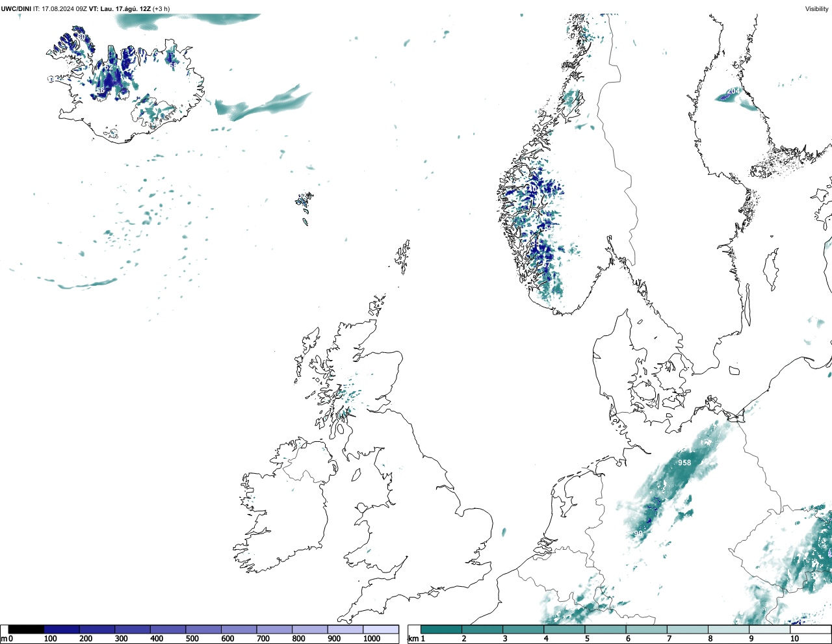Click the '56' value in Iceland
832x644 pixels.
[100, 90]
